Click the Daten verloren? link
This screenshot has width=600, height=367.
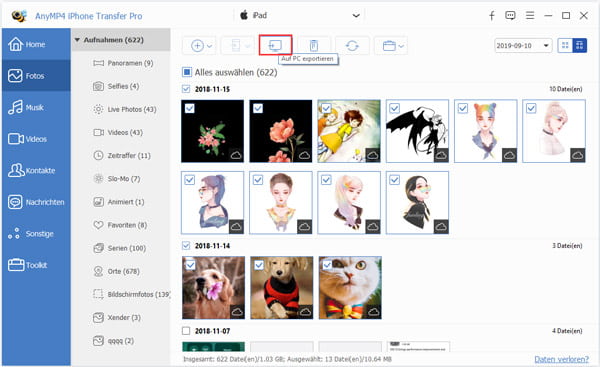[x=561, y=359]
